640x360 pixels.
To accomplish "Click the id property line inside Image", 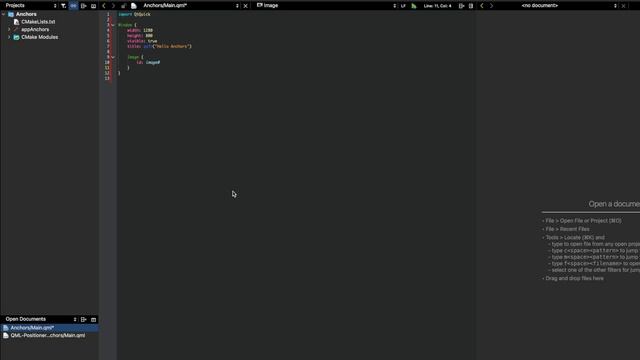I will (148, 62).
